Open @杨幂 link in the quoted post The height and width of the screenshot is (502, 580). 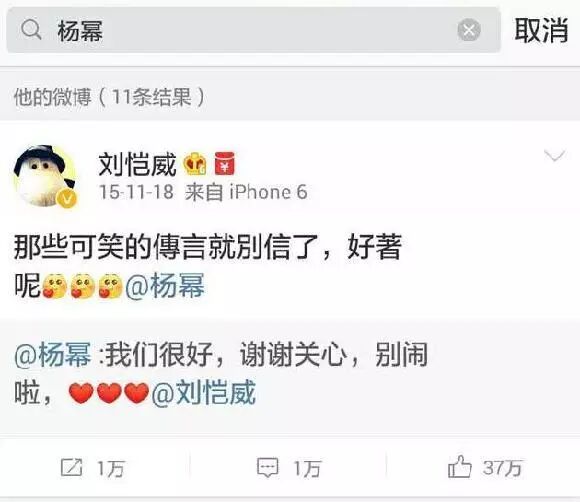click(x=53, y=355)
